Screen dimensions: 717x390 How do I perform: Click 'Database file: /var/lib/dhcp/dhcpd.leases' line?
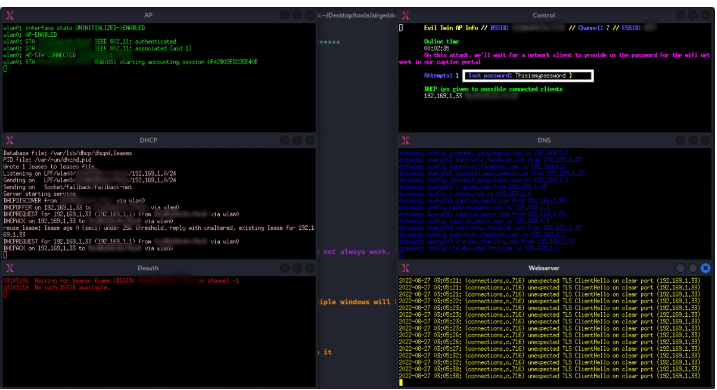pyautogui.click(x=68, y=153)
